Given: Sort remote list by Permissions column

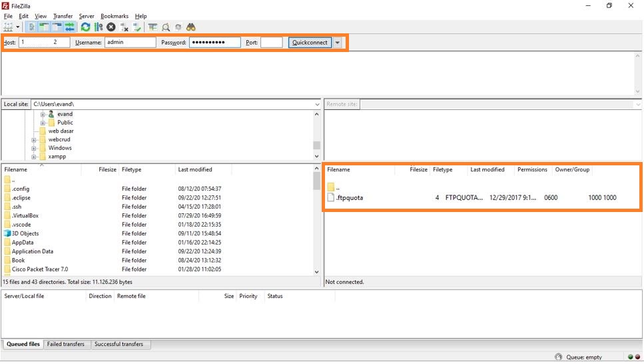Looking at the screenshot, I should pyautogui.click(x=532, y=169).
